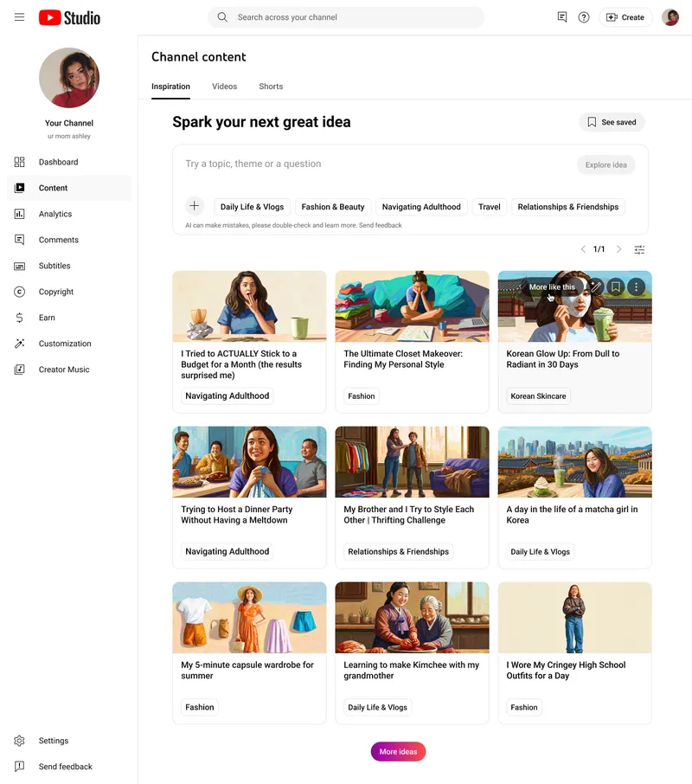The image size is (692, 784).
Task: Toggle the Navigating Adulthood chip
Action: 421,207
